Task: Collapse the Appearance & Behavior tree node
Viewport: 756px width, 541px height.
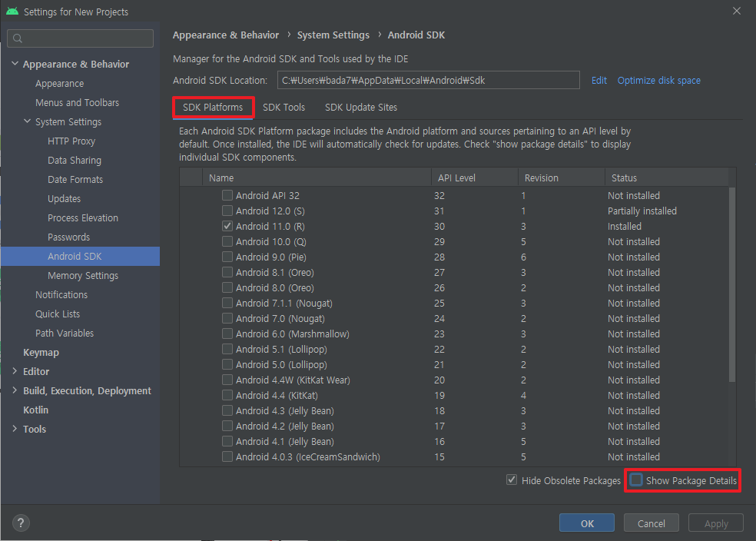Action: coord(15,64)
